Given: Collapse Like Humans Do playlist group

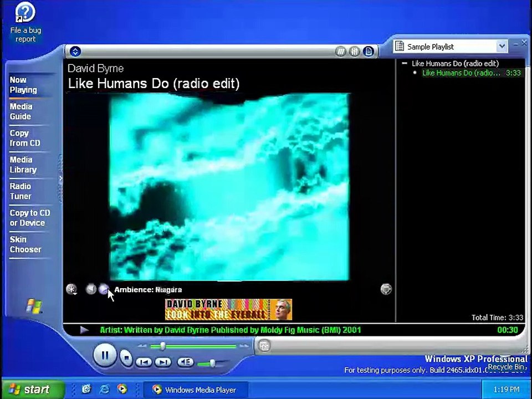Looking at the screenshot, I should (404, 63).
